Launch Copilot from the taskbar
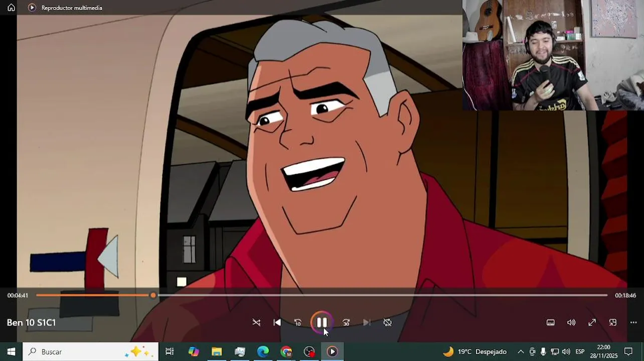The image size is (644, 361). coord(194,351)
